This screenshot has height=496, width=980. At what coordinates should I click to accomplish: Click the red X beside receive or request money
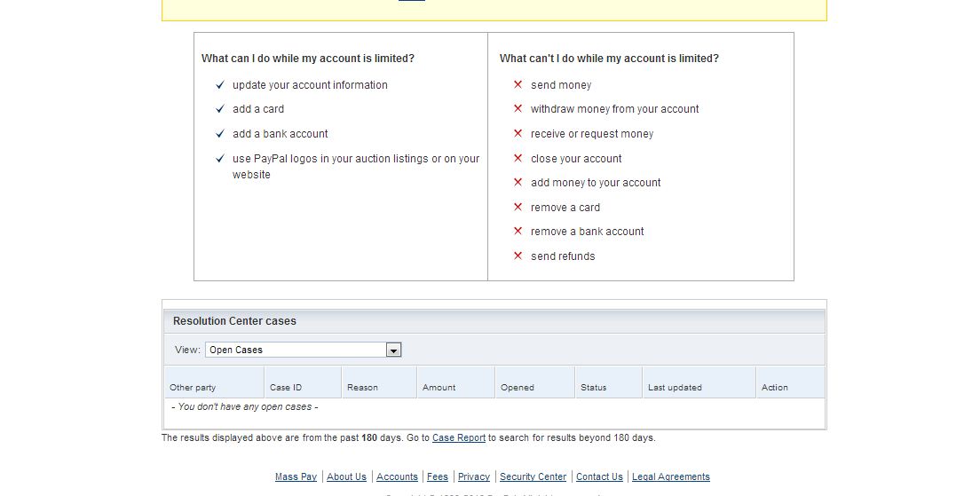point(518,134)
